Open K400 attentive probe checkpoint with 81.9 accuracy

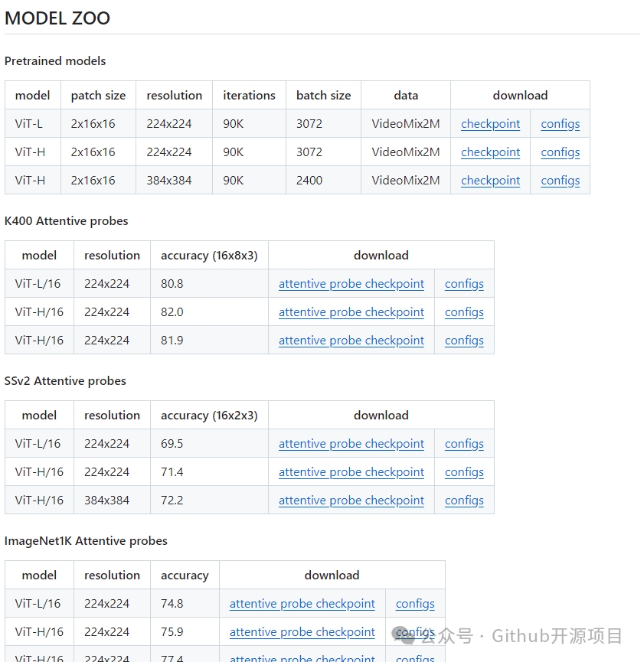pyautogui.click(x=351, y=341)
